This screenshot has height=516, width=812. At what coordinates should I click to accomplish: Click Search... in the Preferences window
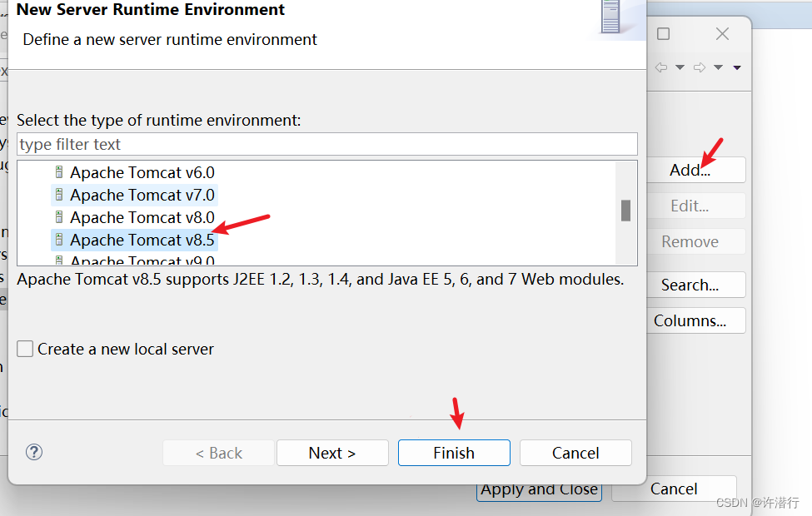point(696,285)
